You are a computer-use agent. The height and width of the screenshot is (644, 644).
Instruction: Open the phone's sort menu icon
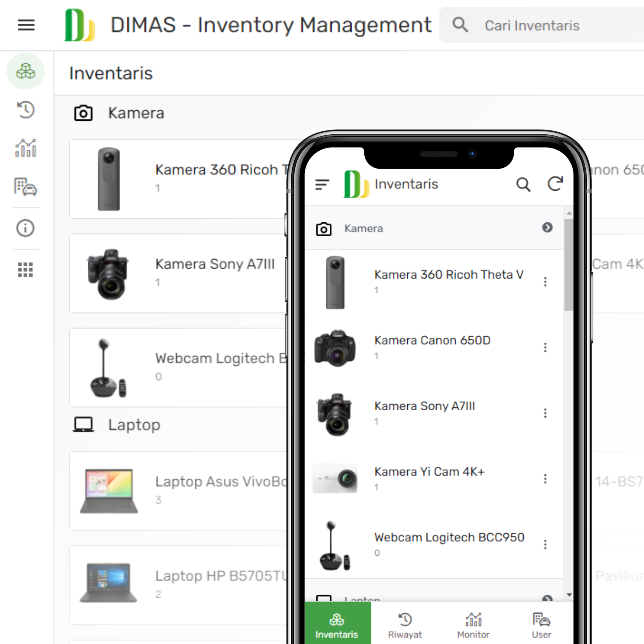click(322, 184)
